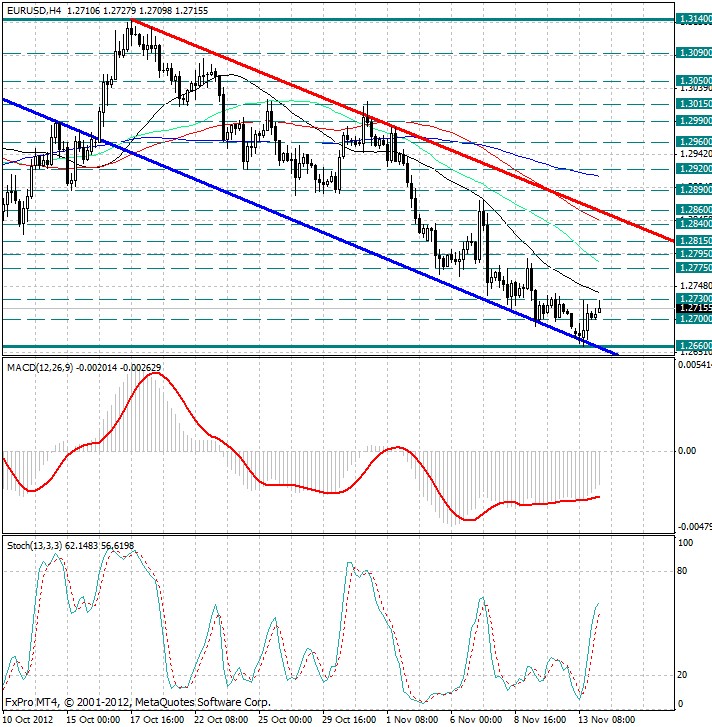
Task: Click the Stochastic 100 scale label
Action: coord(685,543)
